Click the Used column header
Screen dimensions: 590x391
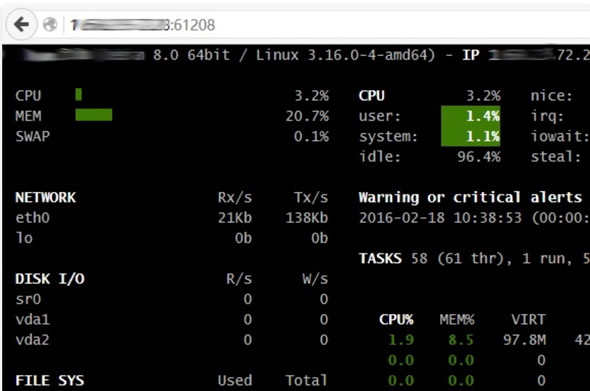click(x=235, y=380)
